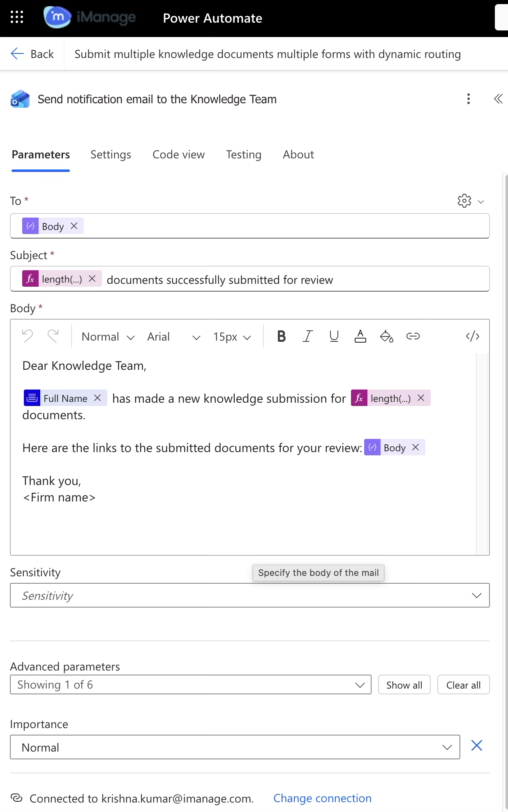The height and width of the screenshot is (812, 508).
Task: Click the Power Automate title
Action: [212, 18]
